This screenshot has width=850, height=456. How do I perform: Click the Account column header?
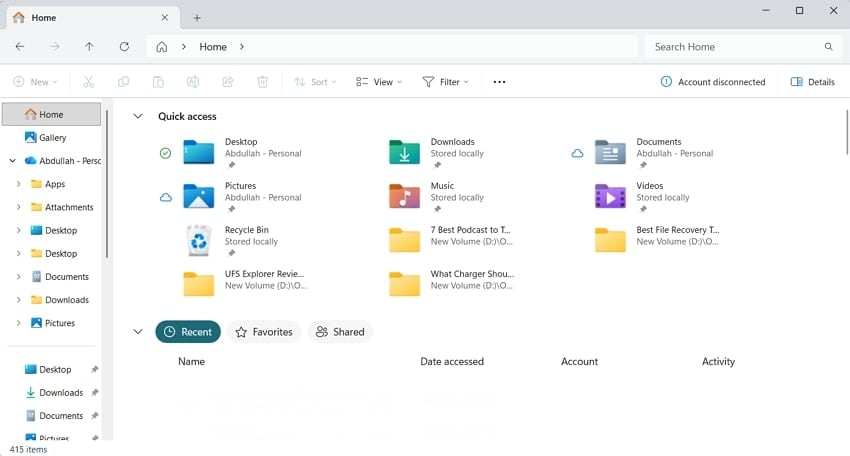click(x=579, y=361)
